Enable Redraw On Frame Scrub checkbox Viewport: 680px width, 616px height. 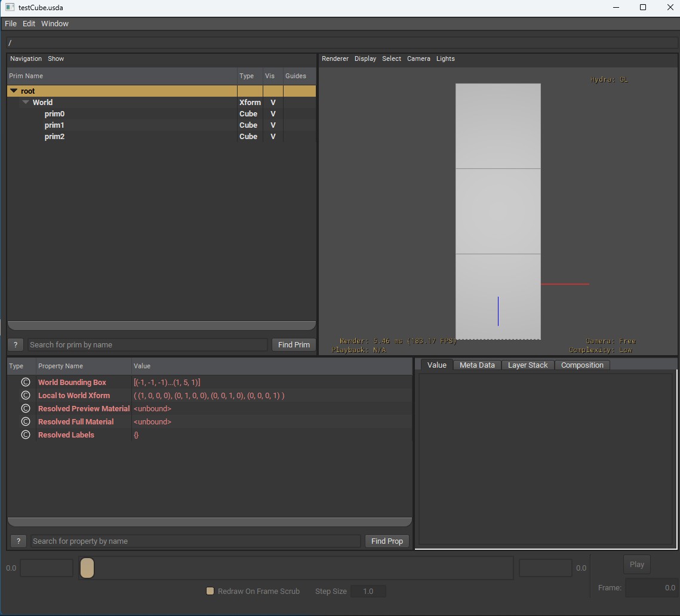[210, 591]
